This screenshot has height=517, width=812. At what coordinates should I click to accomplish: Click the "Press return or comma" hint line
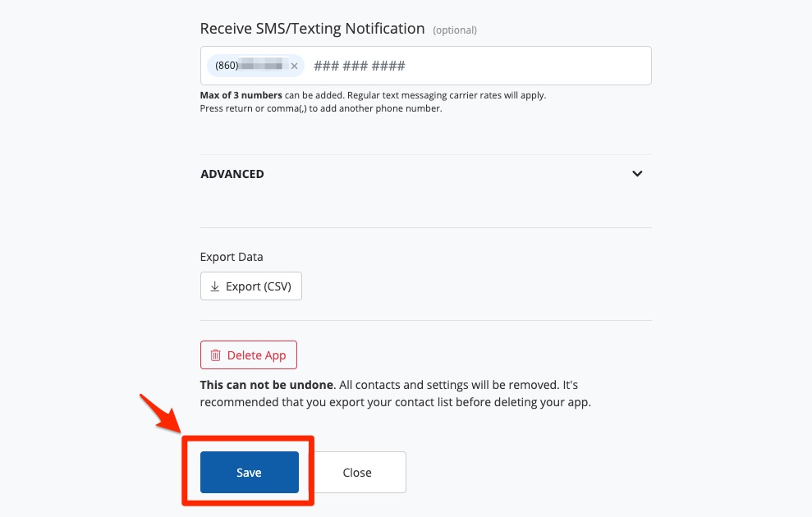pos(320,108)
